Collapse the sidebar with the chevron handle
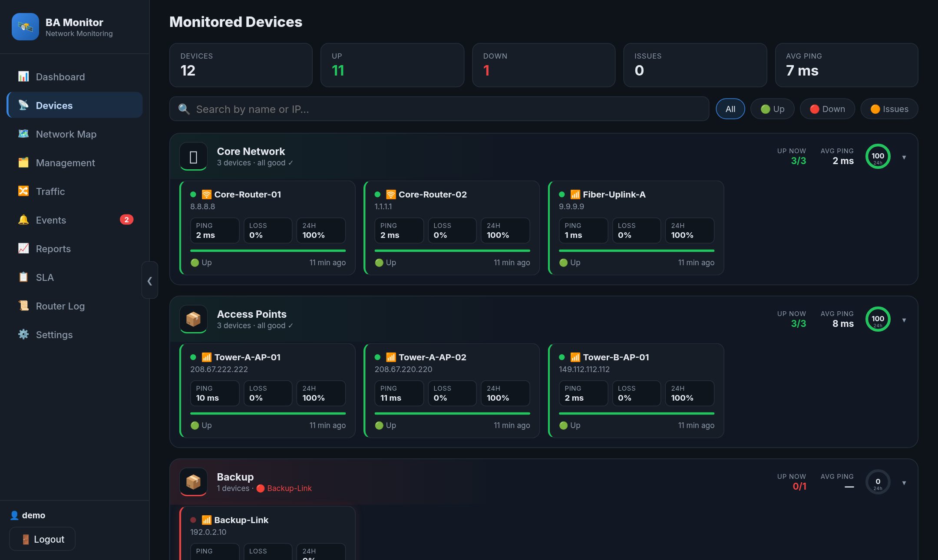The width and height of the screenshot is (938, 560). click(150, 280)
